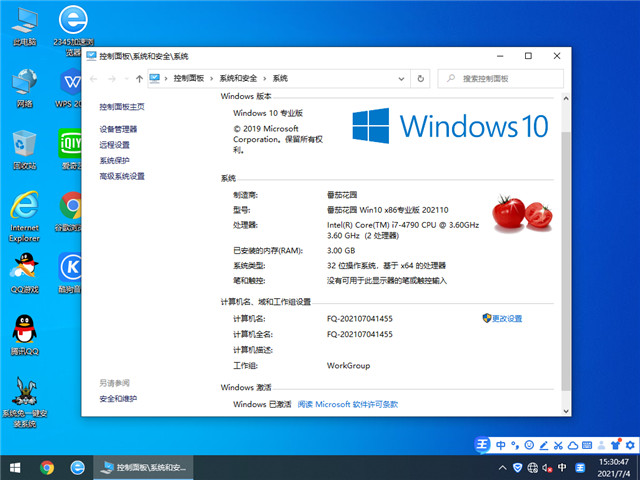Viewport: 640px width, 480px height.
Task: Select 控制面板 in the address breadcrumb
Action: coord(189,78)
